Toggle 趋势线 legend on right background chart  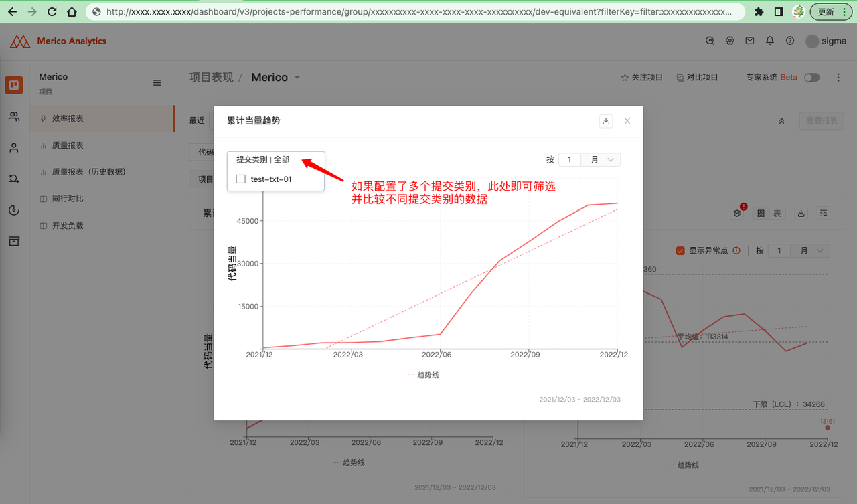[683, 465]
